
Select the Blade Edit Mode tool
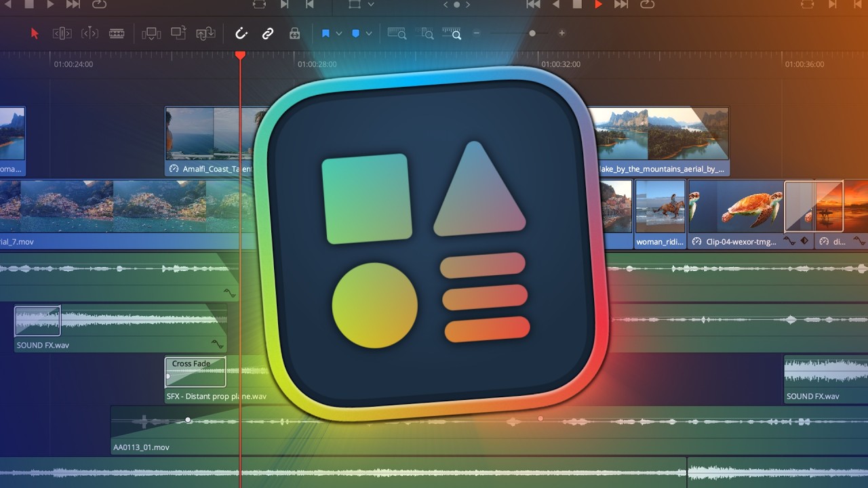click(117, 33)
